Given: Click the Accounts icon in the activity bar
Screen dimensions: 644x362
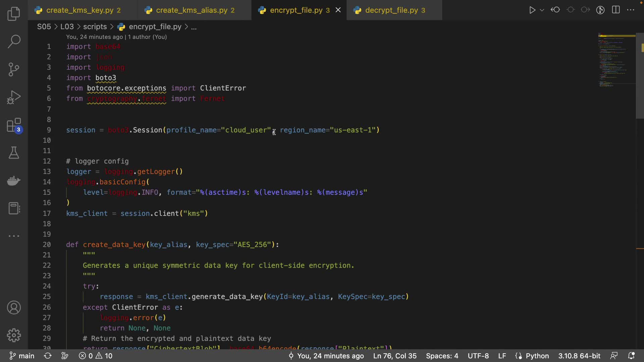Looking at the screenshot, I should pos(14,307).
